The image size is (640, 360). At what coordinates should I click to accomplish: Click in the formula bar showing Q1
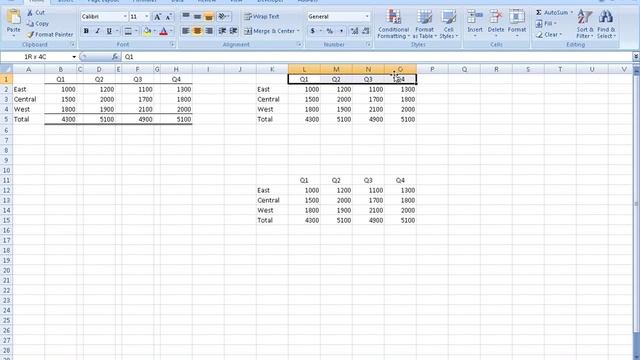coord(376,57)
